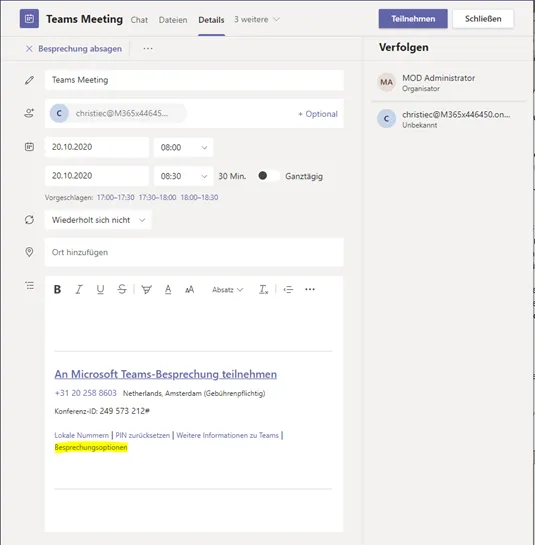This screenshot has height=545, width=535.
Task: Click the +31 20 258 8603 phone number
Action: 86,393
